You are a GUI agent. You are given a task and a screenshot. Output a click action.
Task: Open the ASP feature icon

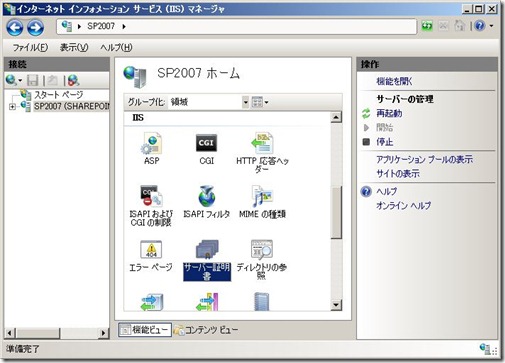tap(152, 148)
